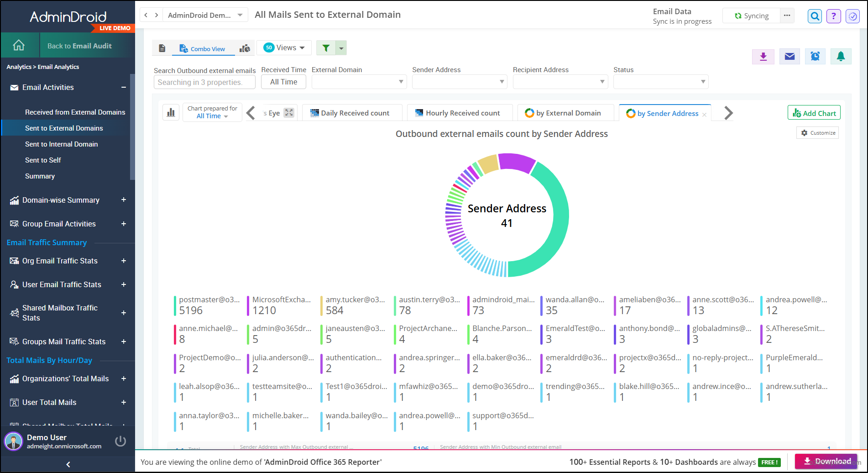
Task: Click the Add Chart button
Action: click(814, 113)
